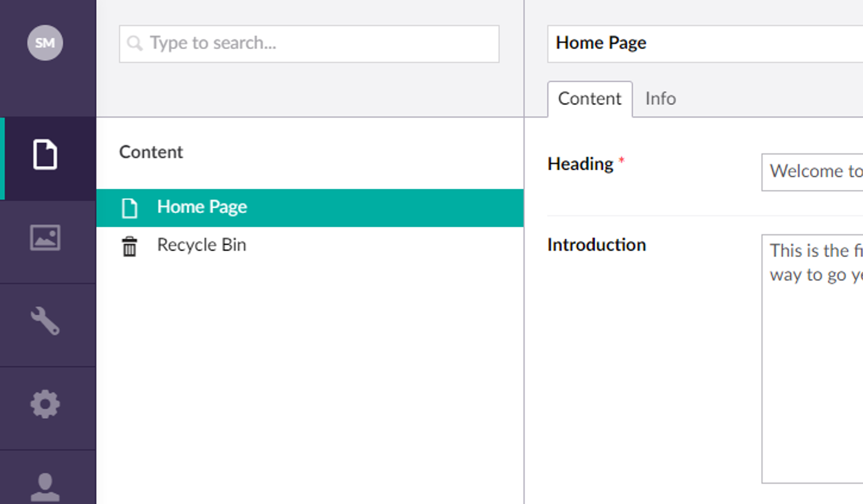Focus the Type to search field
Image resolution: width=863 pixels, height=504 pixels.
[x=319, y=43]
